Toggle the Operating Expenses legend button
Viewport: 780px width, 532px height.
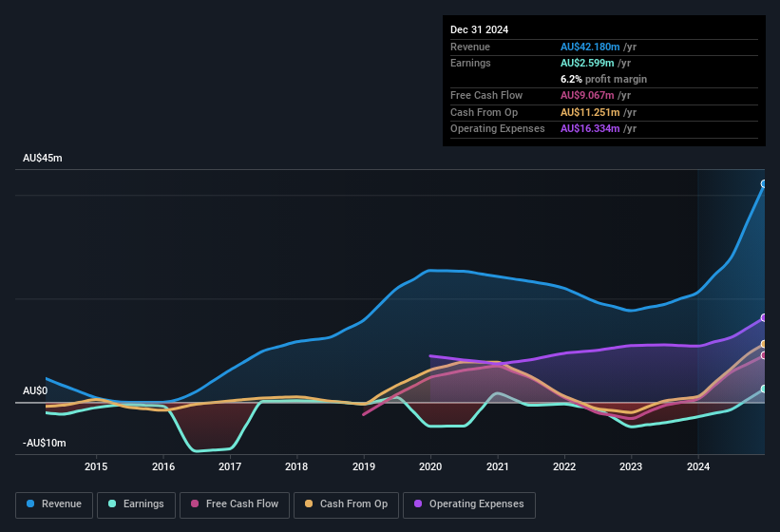469,504
